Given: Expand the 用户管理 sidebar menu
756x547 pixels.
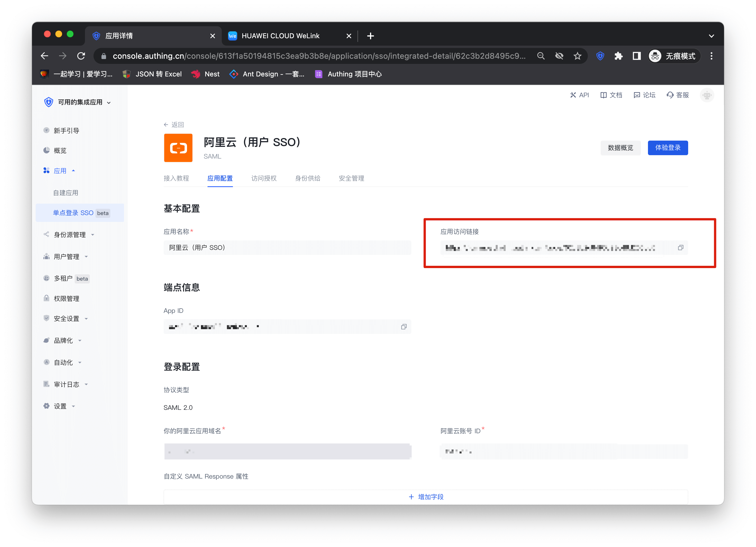Looking at the screenshot, I should click(x=66, y=256).
